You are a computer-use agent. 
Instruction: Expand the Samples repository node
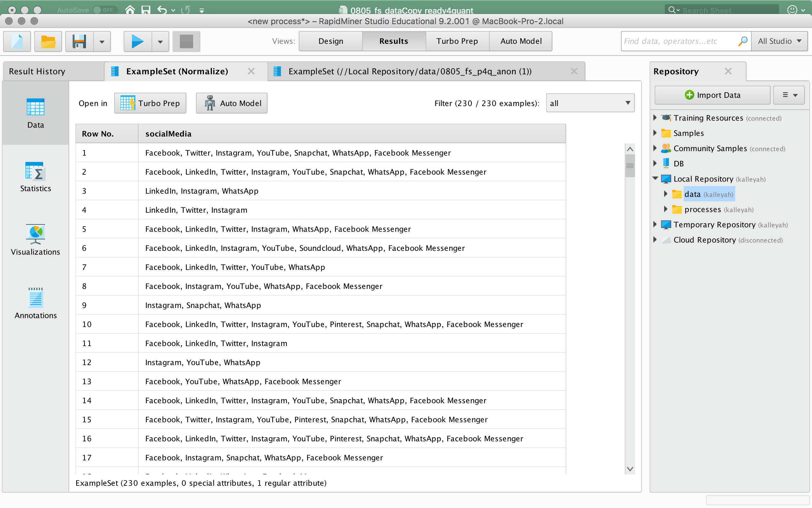(655, 133)
